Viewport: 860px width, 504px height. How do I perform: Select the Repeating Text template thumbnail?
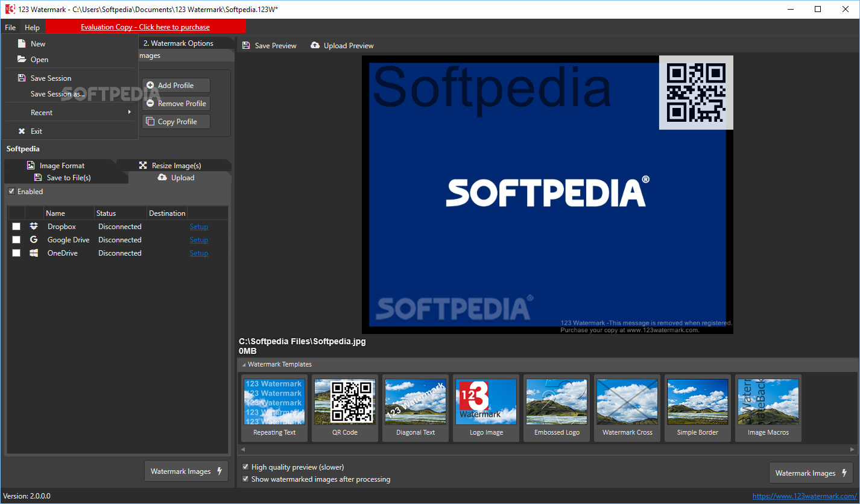[x=274, y=408]
